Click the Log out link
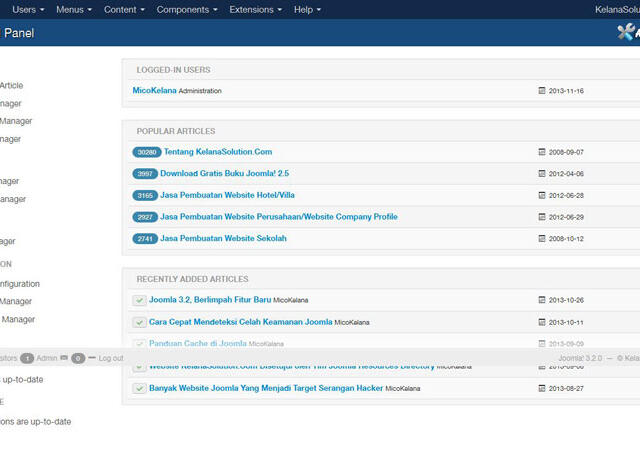640x472 pixels. (x=111, y=358)
